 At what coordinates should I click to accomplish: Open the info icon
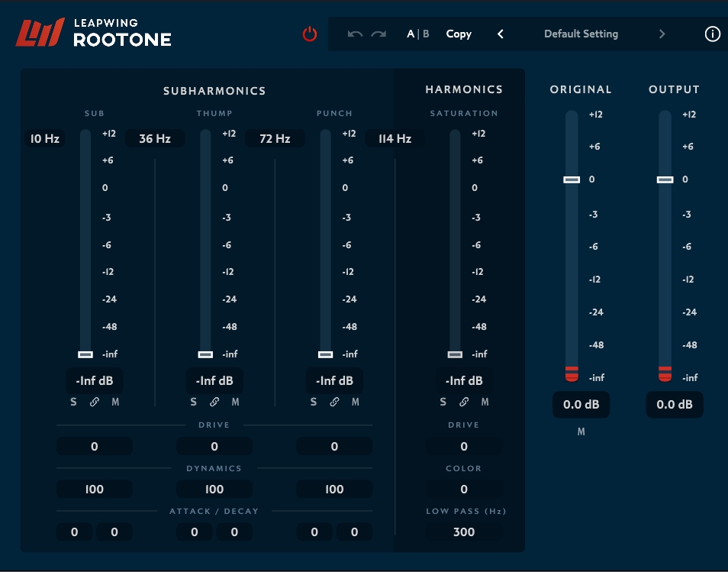tap(713, 34)
